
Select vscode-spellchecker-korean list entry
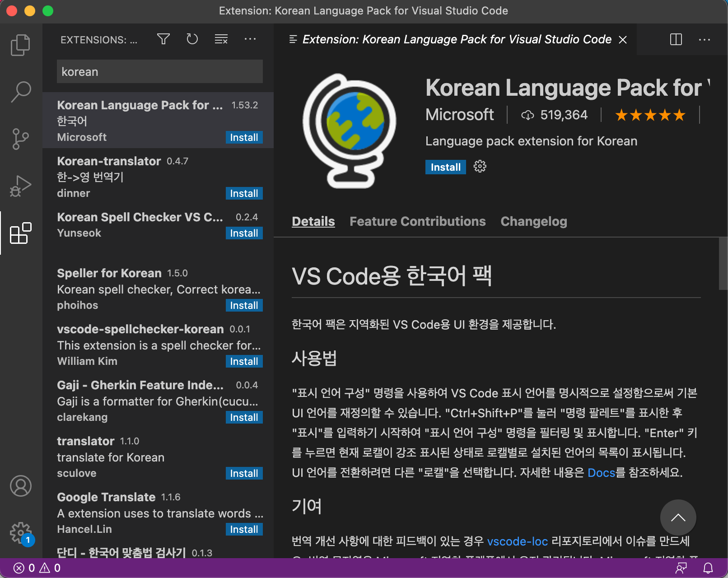pos(158,344)
